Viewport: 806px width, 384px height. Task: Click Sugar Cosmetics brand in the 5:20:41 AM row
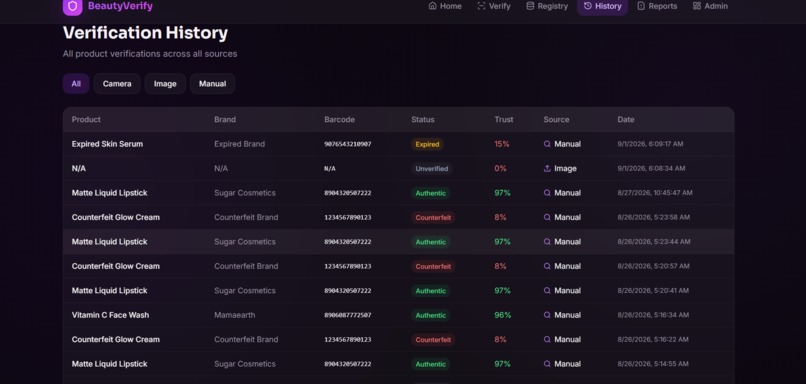point(245,290)
